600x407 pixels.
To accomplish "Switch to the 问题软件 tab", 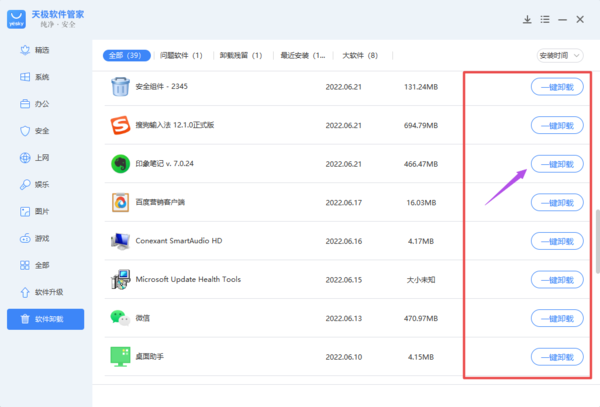I will click(183, 55).
